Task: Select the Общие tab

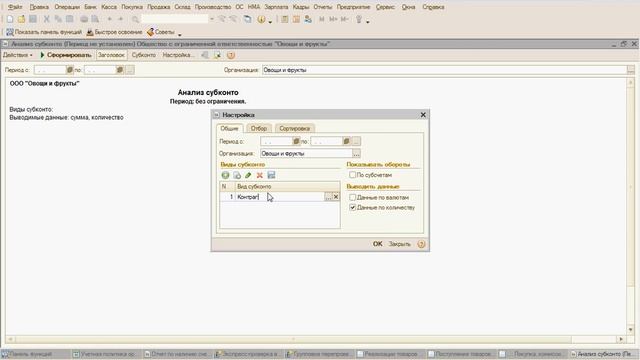Action: tap(229, 128)
